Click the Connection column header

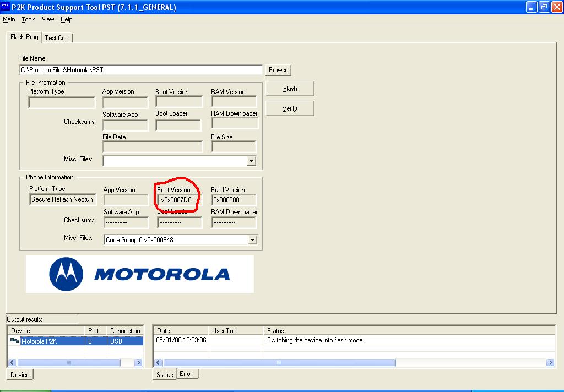pos(125,331)
